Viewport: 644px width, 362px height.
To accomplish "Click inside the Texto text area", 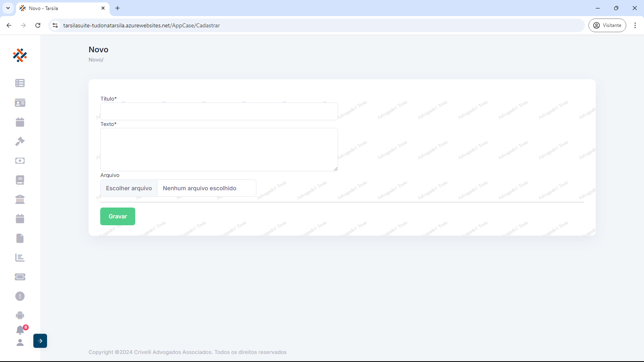I will 219,150.
